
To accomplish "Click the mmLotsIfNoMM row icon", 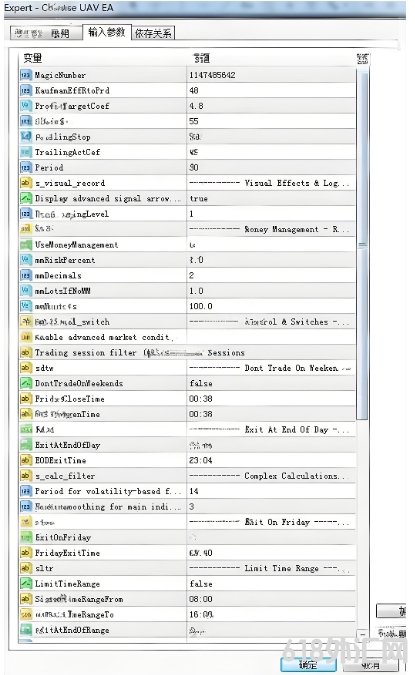I will (26, 291).
